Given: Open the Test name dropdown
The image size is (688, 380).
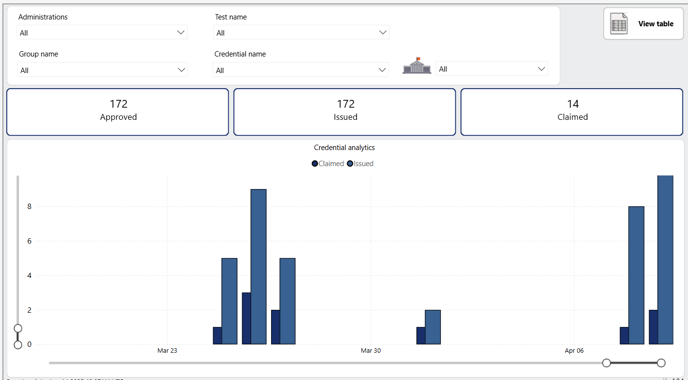Looking at the screenshot, I should pyautogui.click(x=301, y=32).
